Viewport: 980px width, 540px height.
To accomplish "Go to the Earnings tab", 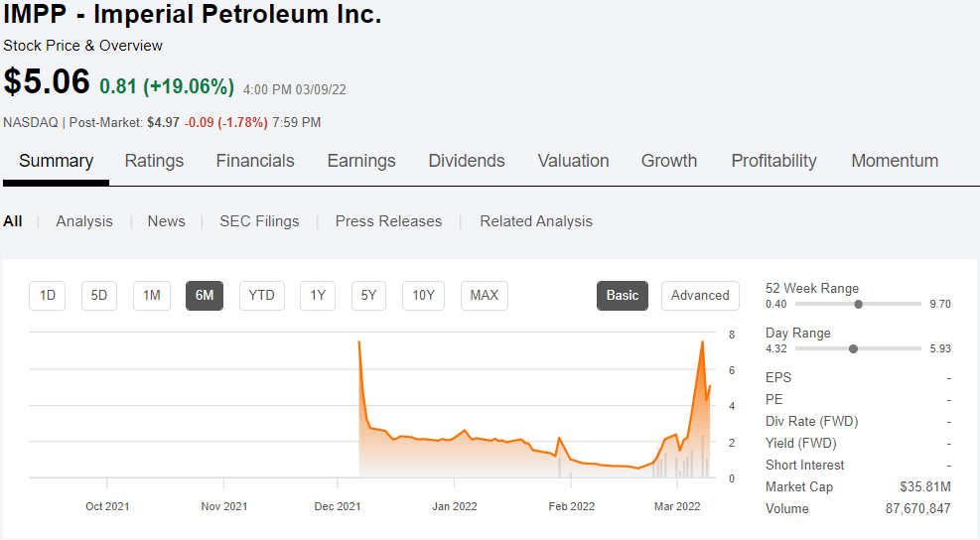I will [361, 161].
